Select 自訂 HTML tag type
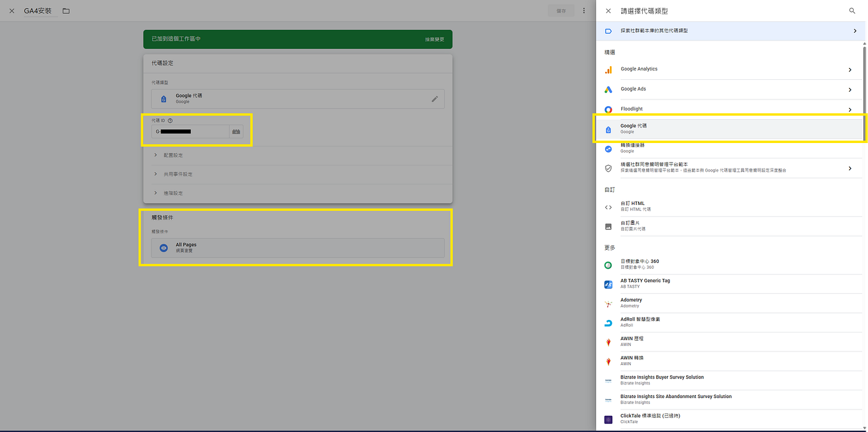 (729, 207)
